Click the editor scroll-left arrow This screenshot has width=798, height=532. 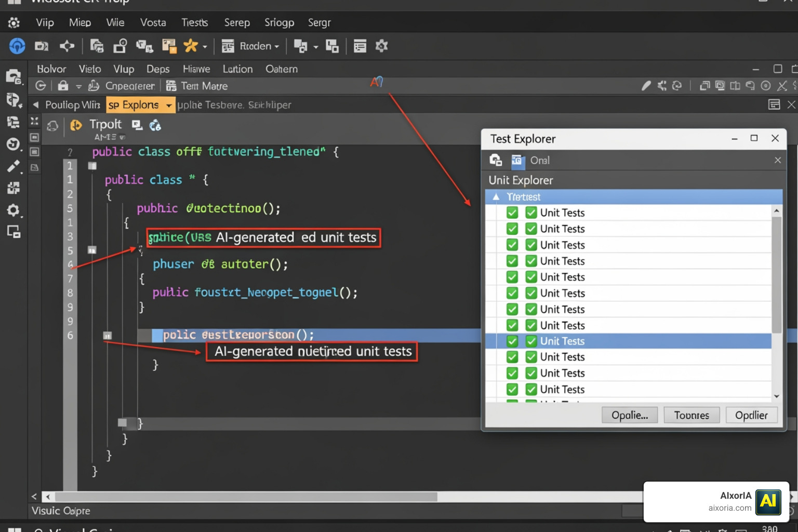[x=48, y=497]
